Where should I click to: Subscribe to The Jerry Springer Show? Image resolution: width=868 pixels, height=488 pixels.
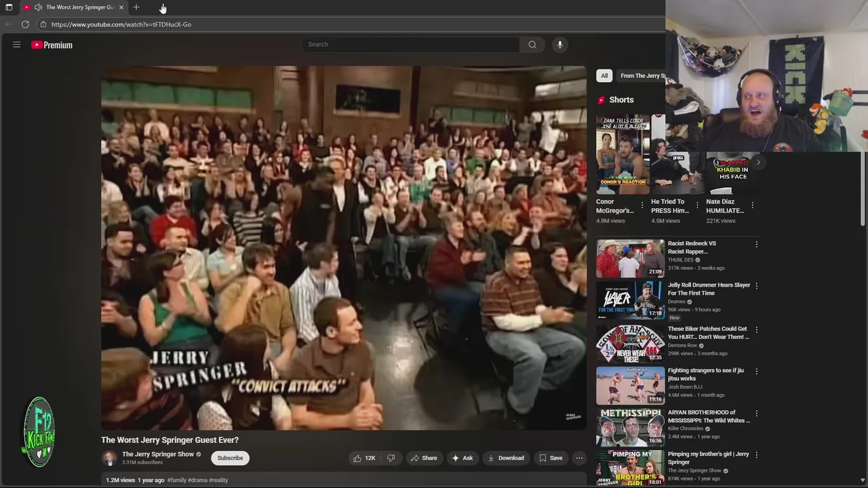coord(230,458)
